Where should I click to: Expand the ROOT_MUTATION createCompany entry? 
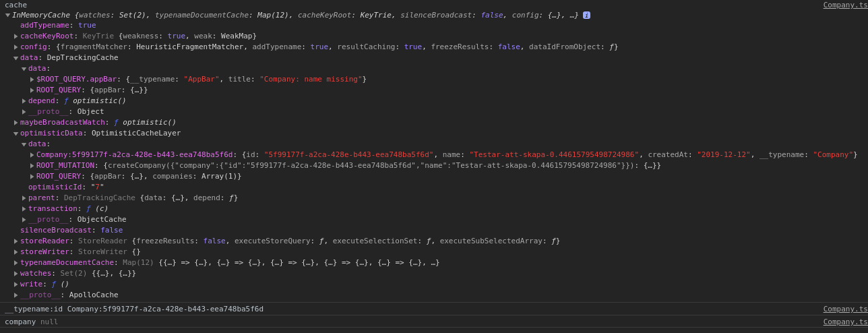pos(32,166)
